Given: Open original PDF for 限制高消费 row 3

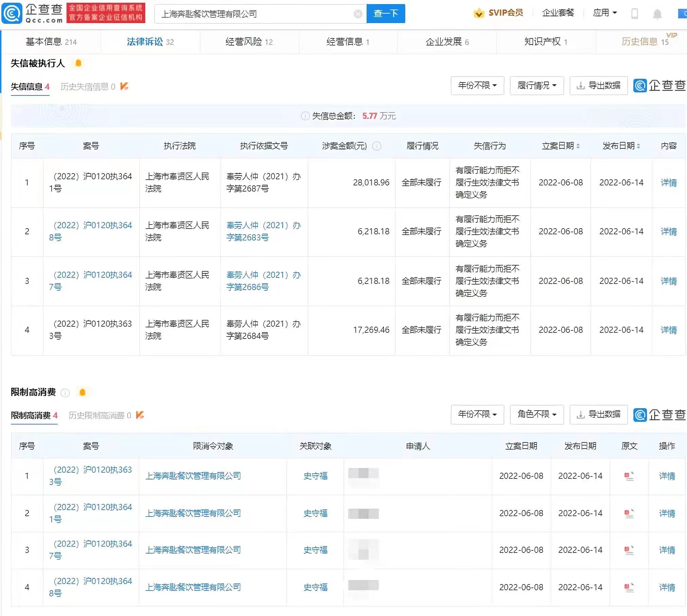Looking at the screenshot, I should pos(629,550).
